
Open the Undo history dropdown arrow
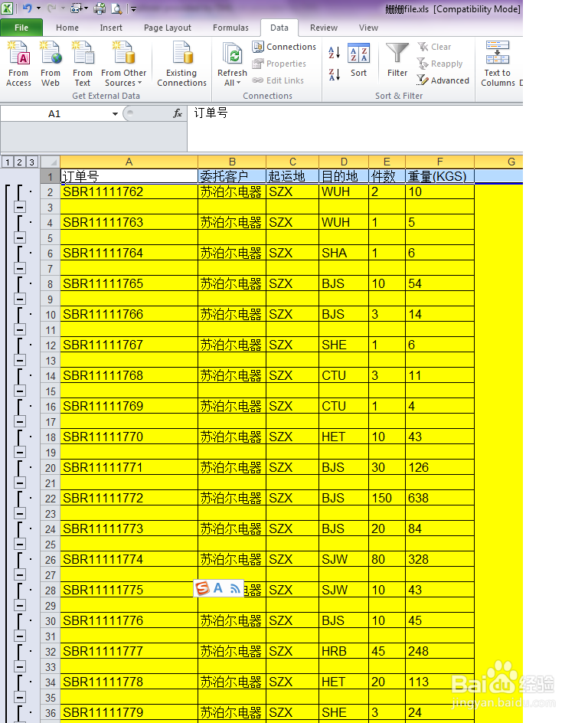click(x=38, y=8)
